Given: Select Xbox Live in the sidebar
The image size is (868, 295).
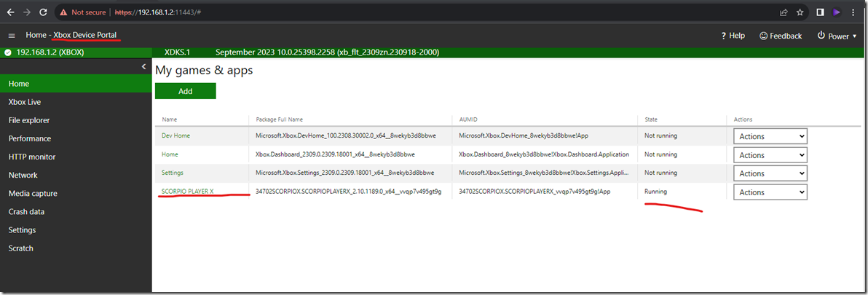Looking at the screenshot, I should 25,102.
